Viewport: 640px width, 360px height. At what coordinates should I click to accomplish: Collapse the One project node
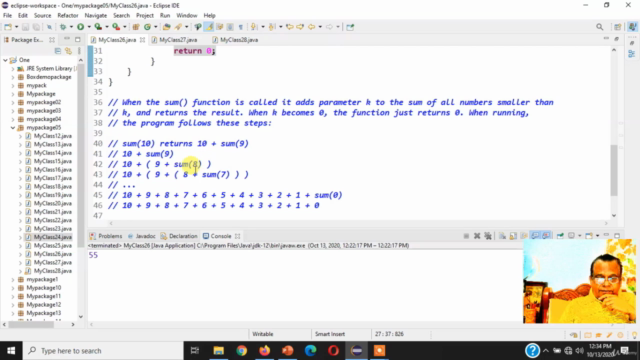(x=5, y=60)
